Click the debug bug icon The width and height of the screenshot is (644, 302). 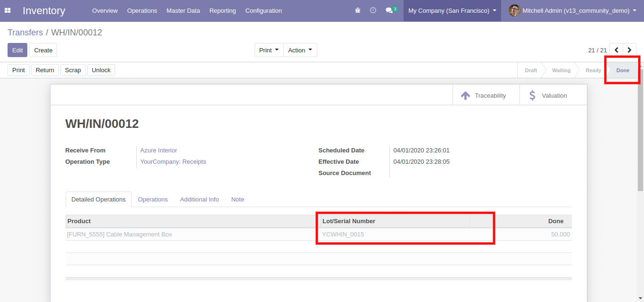[358, 10]
